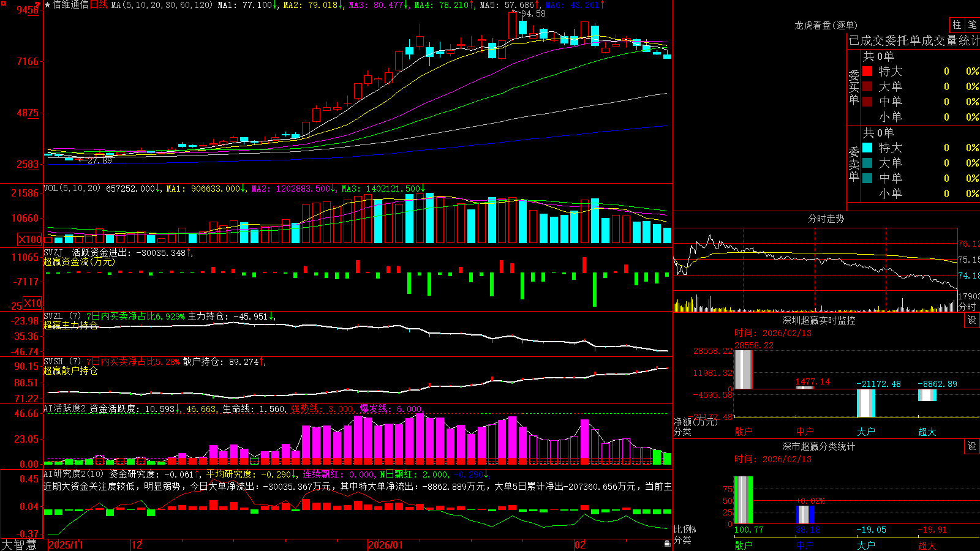Select the 2025/11 timeline marker

(66, 545)
